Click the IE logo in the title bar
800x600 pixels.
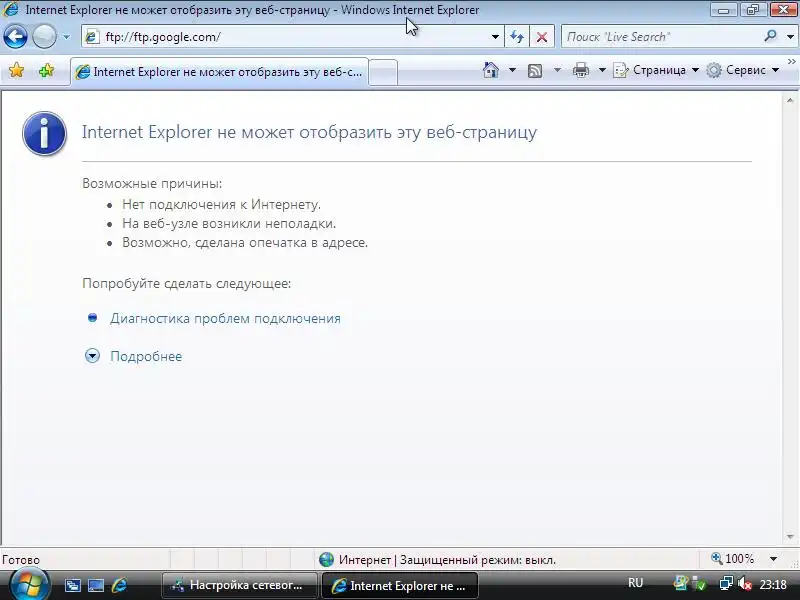pos(11,9)
